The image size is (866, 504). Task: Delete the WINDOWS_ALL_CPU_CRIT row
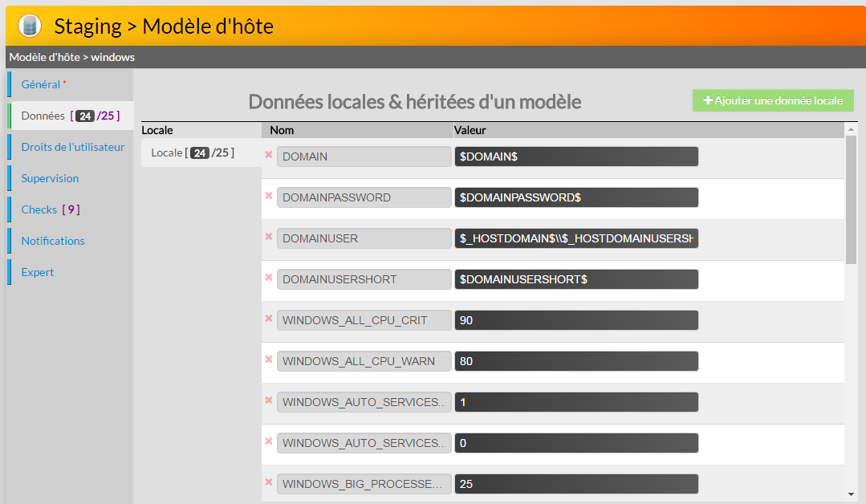click(269, 319)
